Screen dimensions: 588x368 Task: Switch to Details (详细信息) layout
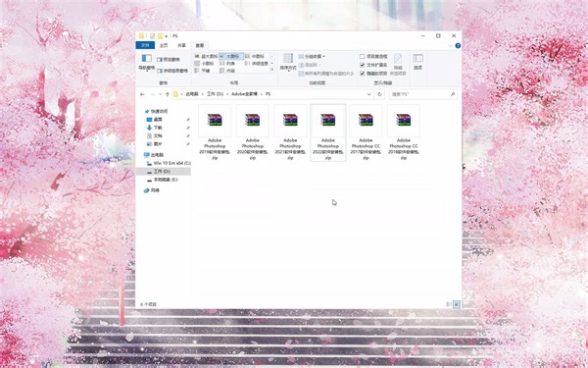(257, 64)
